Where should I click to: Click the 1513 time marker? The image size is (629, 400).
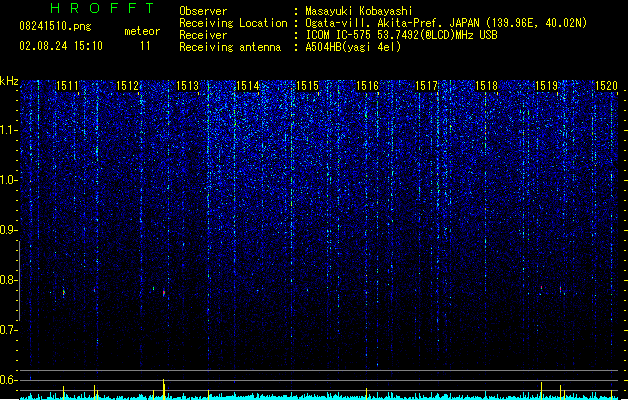[x=187, y=86]
